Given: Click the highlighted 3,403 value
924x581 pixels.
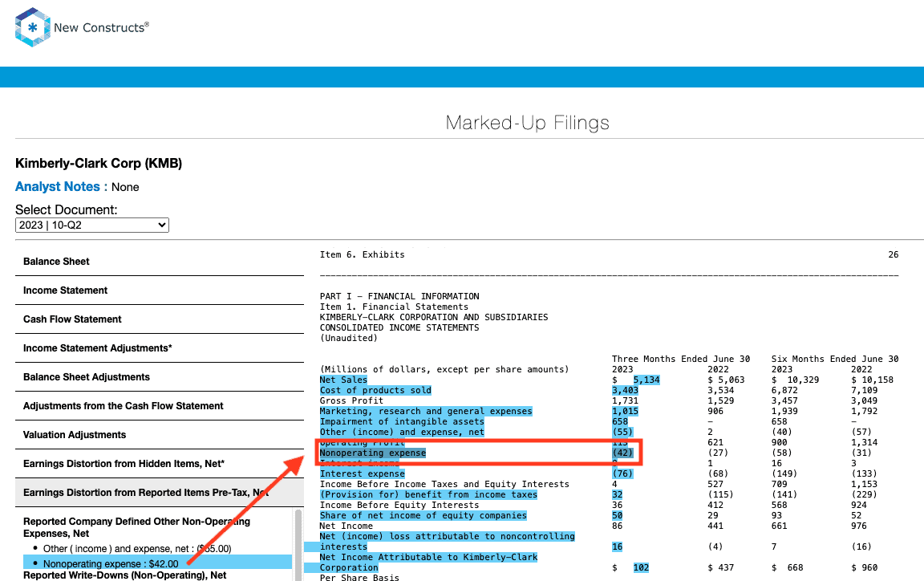Looking at the screenshot, I should 626,391.
